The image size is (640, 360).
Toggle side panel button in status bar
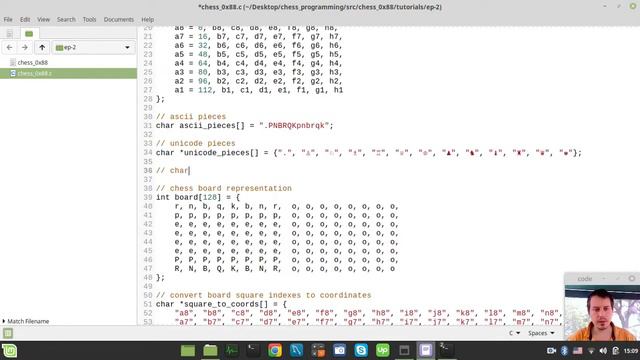(x=8, y=333)
